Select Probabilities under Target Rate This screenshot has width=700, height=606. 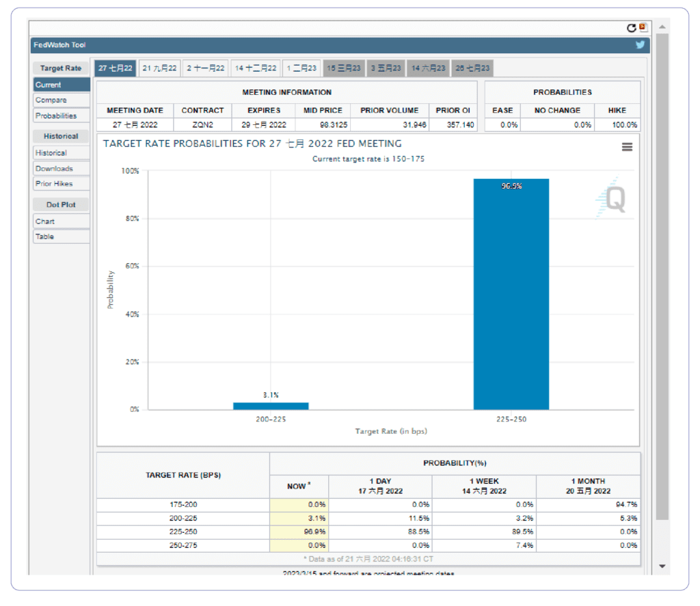click(61, 115)
